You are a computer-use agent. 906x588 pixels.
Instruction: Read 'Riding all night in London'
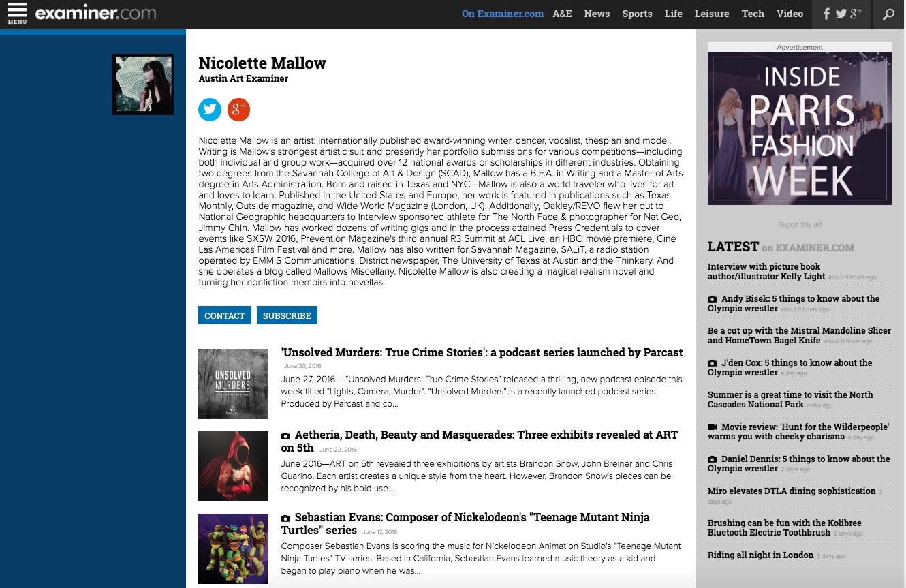pyautogui.click(x=760, y=555)
